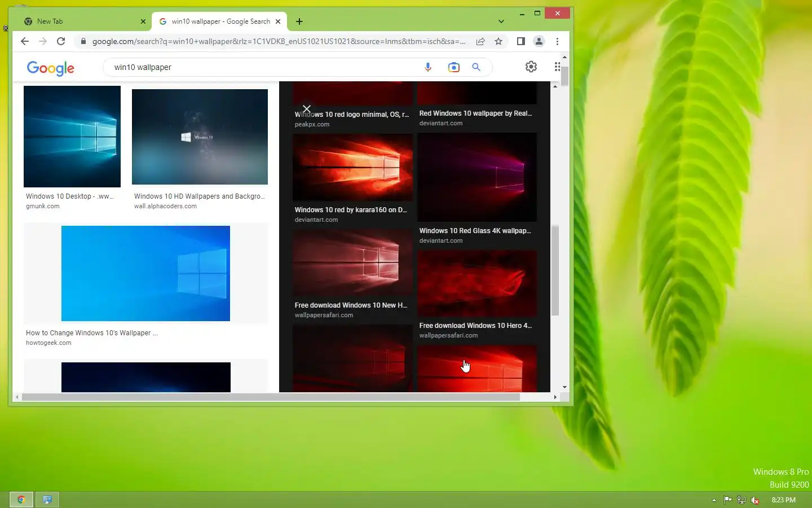This screenshot has height=508, width=812.
Task: Open the Chrome profile avatar
Action: tap(539, 41)
